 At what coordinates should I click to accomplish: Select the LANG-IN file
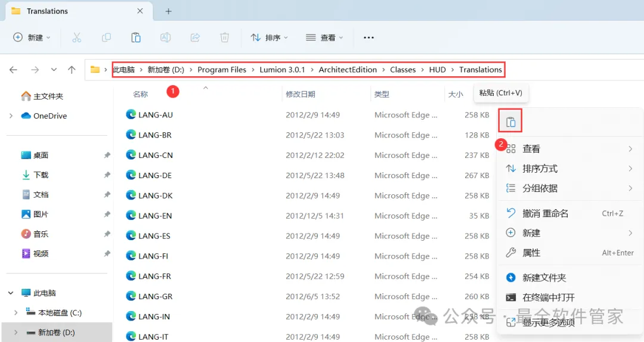coord(148,316)
